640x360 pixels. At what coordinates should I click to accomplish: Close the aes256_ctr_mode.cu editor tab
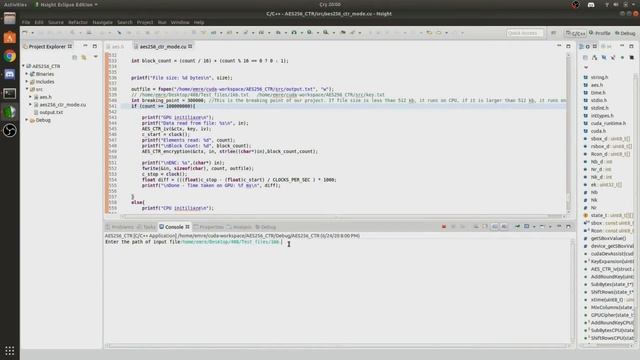click(x=190, y=47)
